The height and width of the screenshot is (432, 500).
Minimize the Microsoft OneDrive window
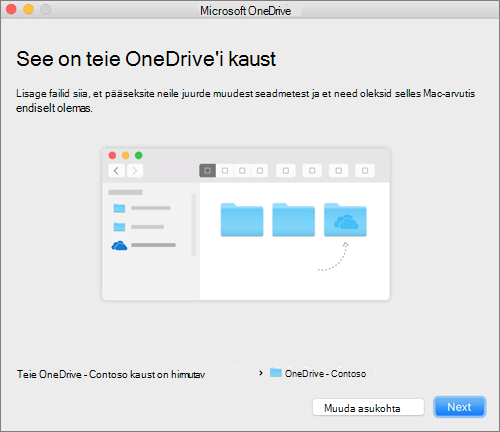pyautogui.click(x=29, y=9)
